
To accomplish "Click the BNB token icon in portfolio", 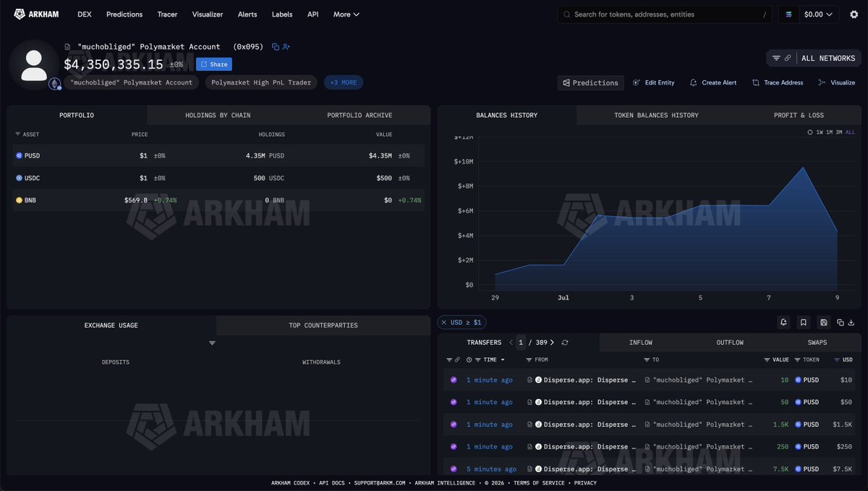I will (19, 200).
